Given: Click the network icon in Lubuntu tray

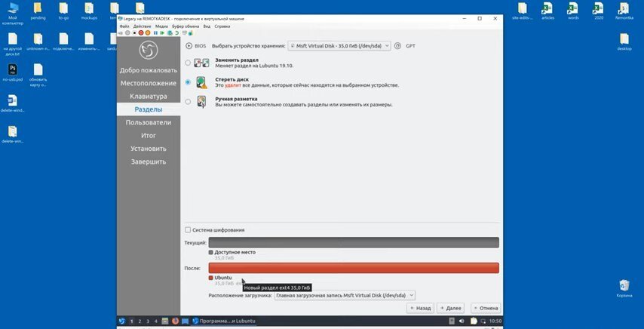Looking at the screenshot, I should [483, 321].
